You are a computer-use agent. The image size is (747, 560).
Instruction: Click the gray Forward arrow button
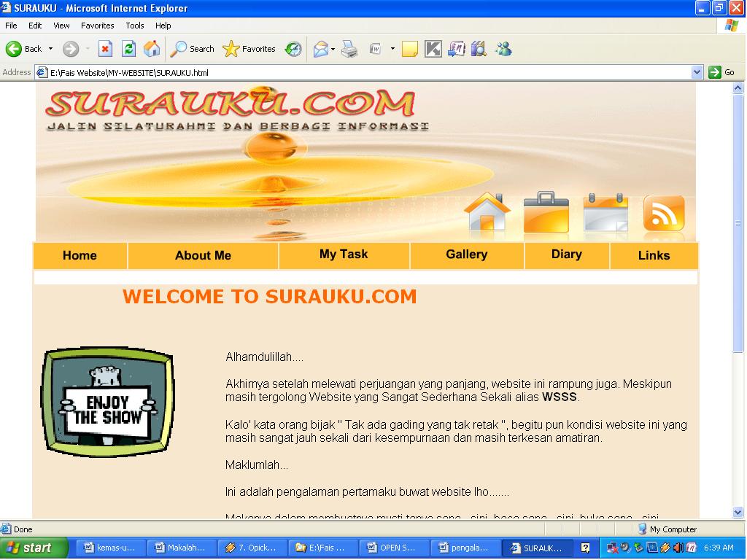click(x=71, y=49)
